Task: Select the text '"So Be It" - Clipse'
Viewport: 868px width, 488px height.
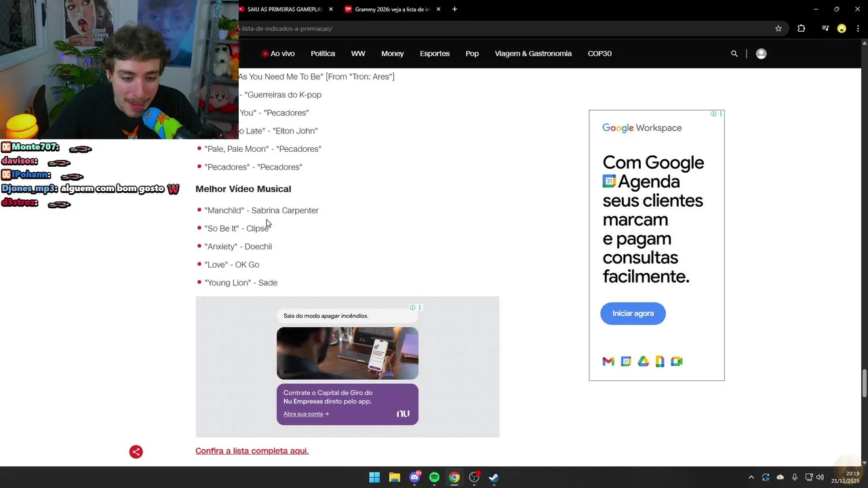Action: coord(237,228)
